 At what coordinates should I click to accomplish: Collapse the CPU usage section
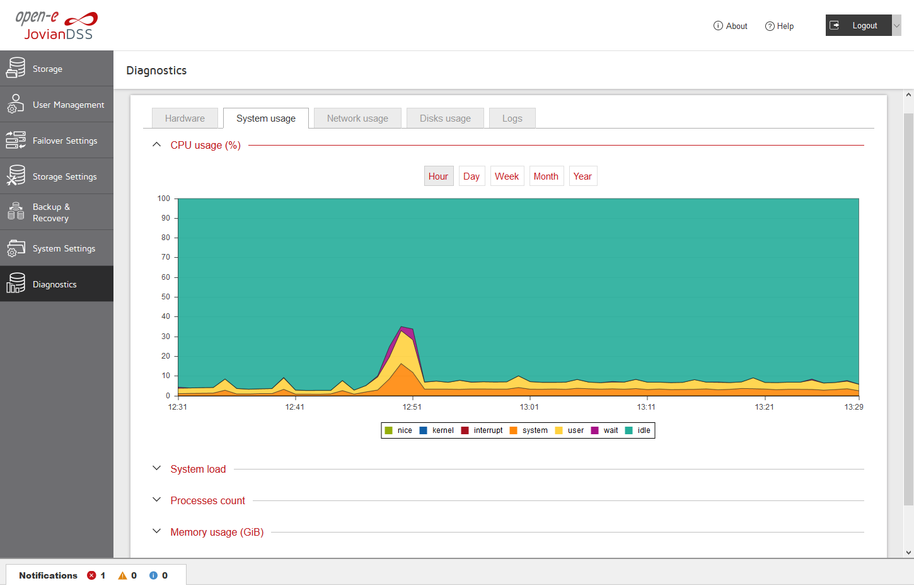coord(157,145)
